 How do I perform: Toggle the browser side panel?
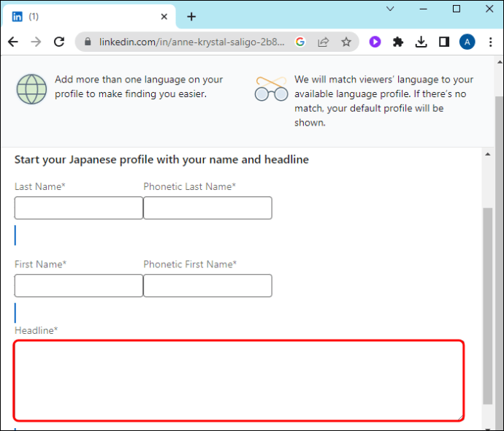point(444,42)
